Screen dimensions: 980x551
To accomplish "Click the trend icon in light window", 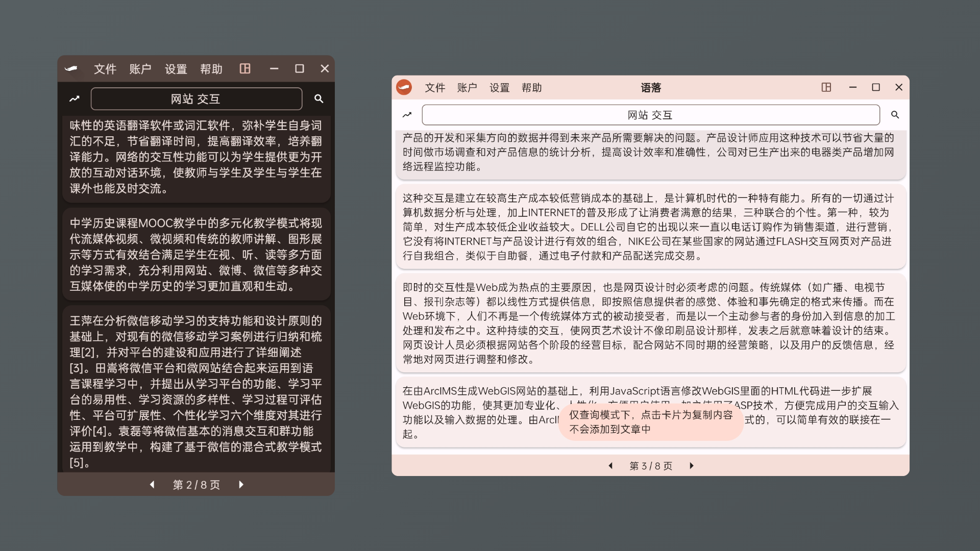I will pyautogui.click(x=407, y=115).
